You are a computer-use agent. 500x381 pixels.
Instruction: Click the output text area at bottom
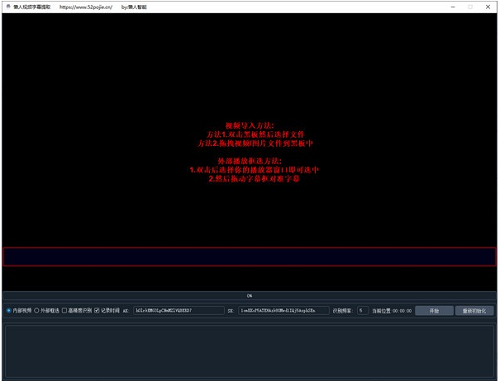[249, 352]
